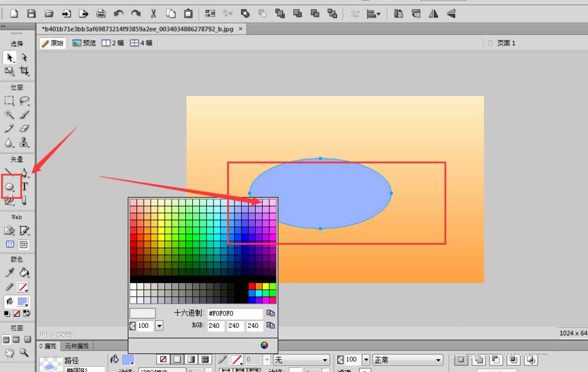Hide slices and hotspots

pyautogui.click(x=10, y=245)
